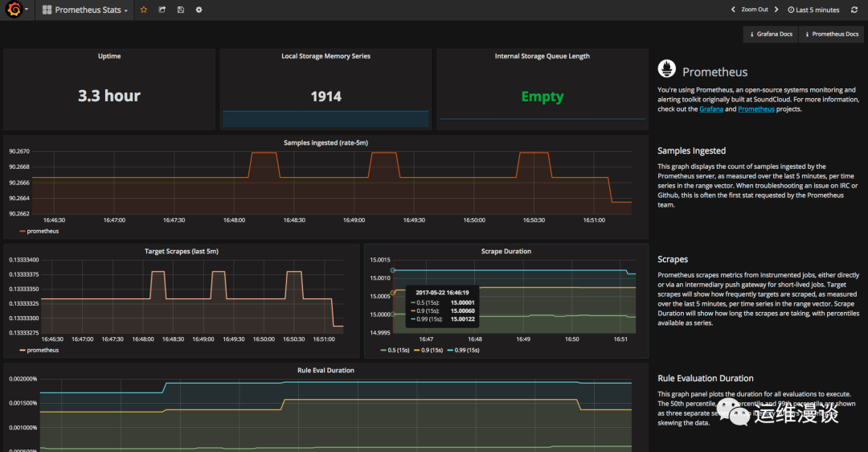Open the Uptime panel title menu
The width and height of the screenshot is (868, 452).
109,56
